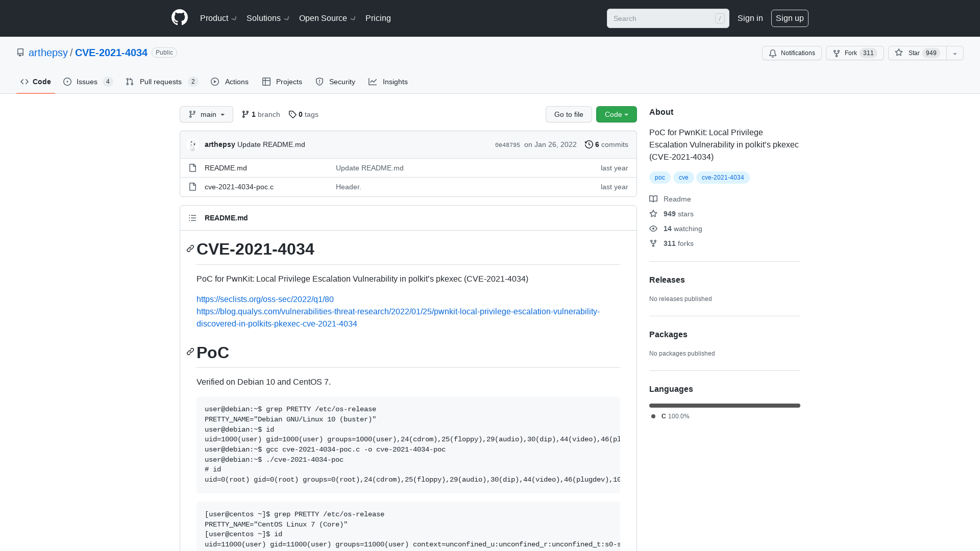
Task: Open the Actions tab
Action: click(x=230, y=82)
